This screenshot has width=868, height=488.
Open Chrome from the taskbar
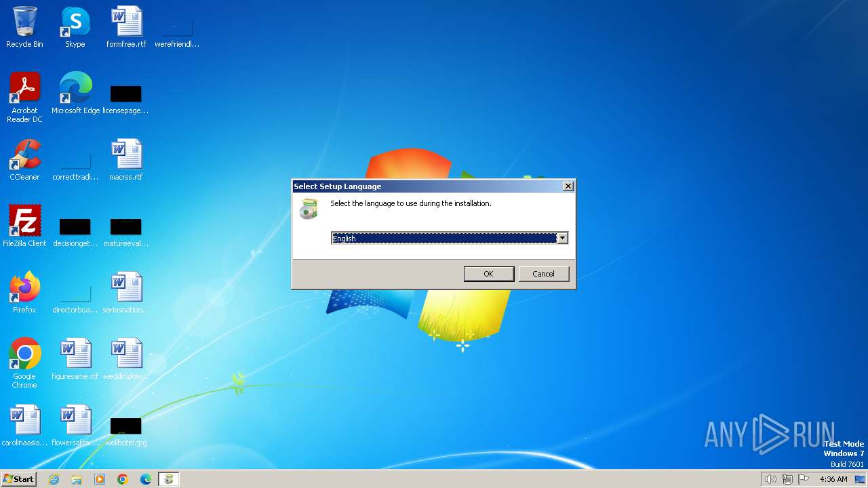tap(123, 479)
